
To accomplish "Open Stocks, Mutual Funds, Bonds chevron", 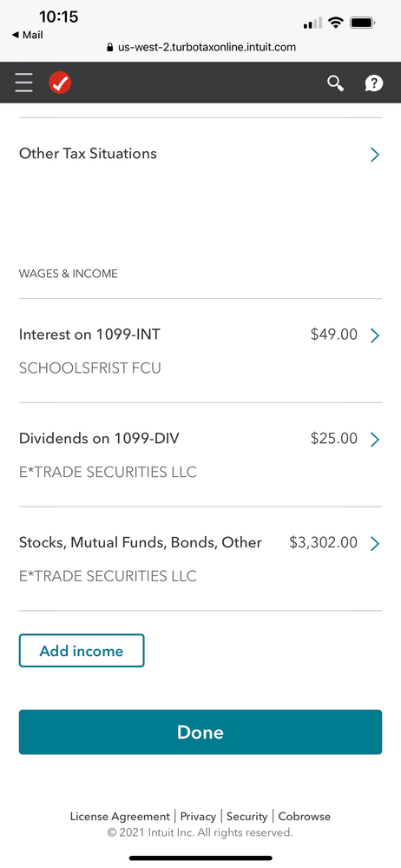I will 375,544.
